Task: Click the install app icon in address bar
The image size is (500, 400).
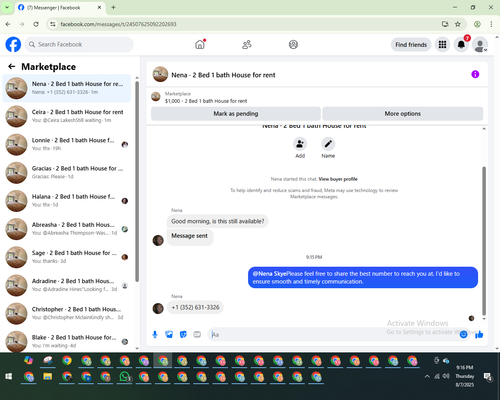Action: [x=445, y=24]
